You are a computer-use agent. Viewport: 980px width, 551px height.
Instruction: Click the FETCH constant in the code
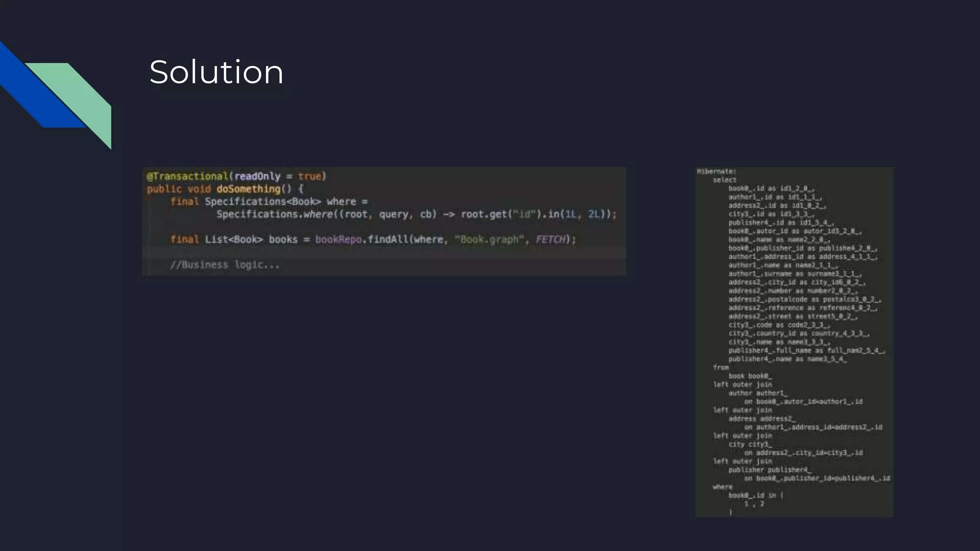tap(550, 240)
